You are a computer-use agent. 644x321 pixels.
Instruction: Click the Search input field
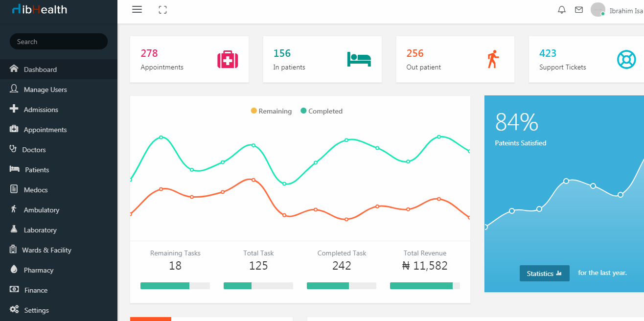[x=58, y=41]
